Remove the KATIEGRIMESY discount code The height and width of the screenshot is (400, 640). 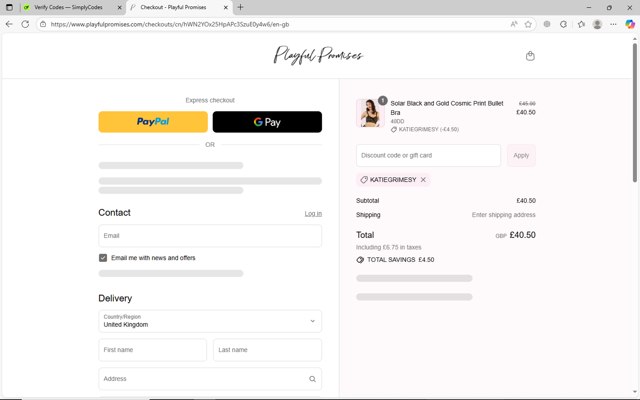coord(423,180)
